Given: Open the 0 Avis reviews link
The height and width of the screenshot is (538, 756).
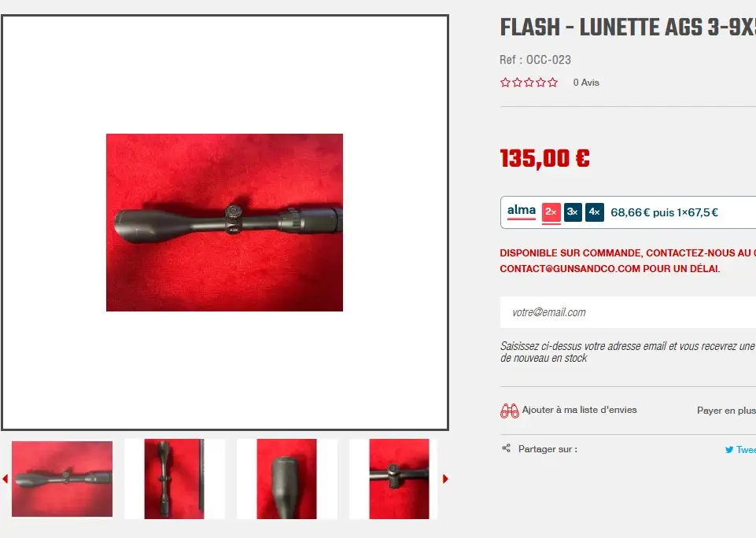Looking at the screenshot, I should pos(586,83).
